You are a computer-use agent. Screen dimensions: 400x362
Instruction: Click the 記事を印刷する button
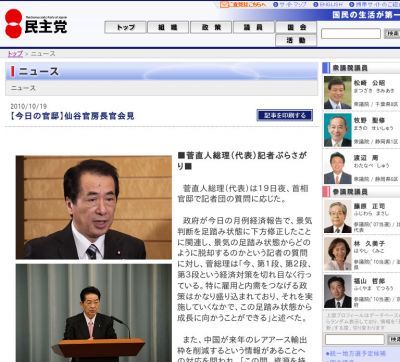[x=285, y=115]
